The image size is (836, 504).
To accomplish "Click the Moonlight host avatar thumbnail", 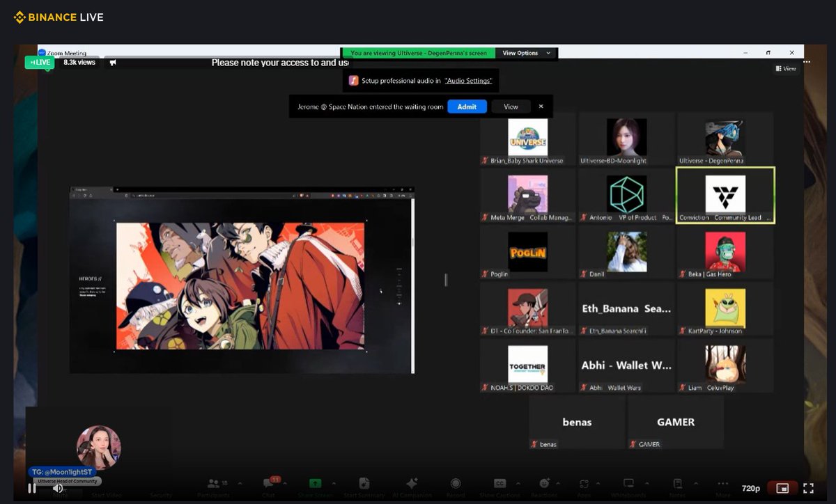I will (x=98, y=448).
